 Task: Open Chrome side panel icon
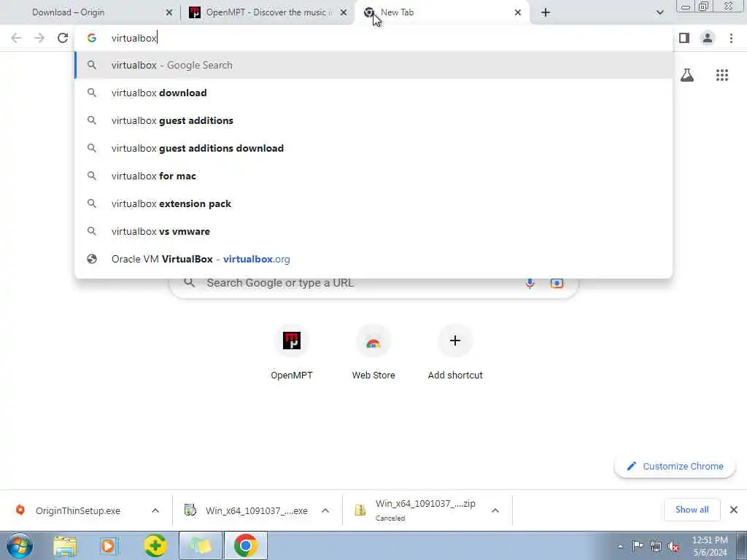click(x=684, y=38)
